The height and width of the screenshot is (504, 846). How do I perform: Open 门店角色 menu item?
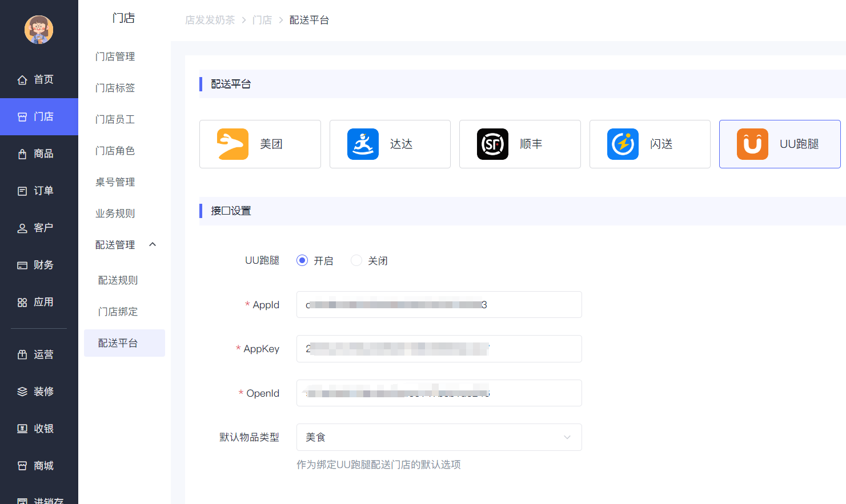coord(115,151)
